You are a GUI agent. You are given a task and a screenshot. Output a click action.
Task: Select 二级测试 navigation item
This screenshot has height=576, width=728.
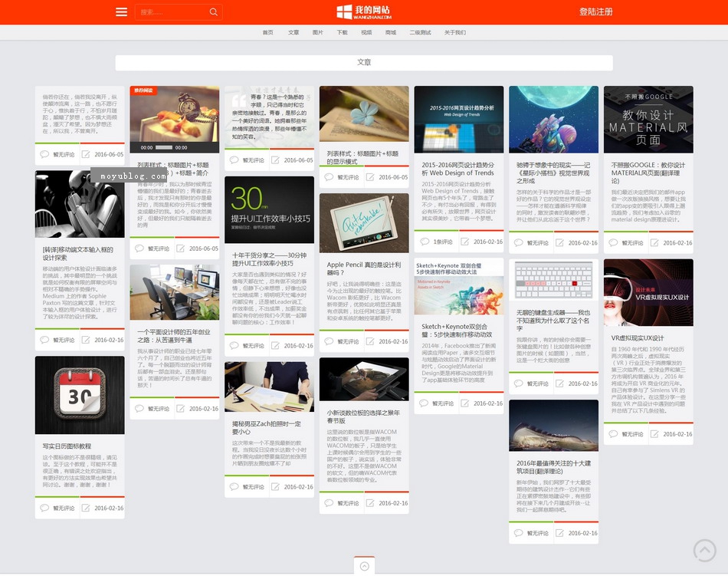(420, 32)
